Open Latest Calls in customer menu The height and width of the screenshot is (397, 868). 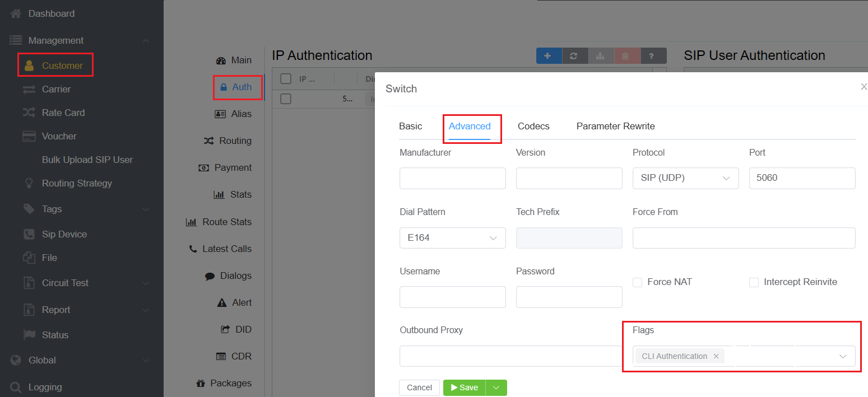(x=226, y=249)
